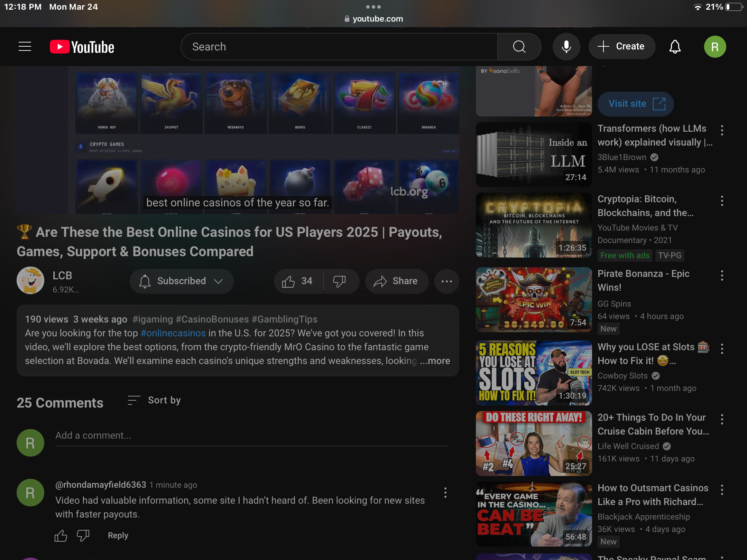747x560 pixels.
Task: Open the 3Blue1Brown channel name
Action: coord(622,157)
